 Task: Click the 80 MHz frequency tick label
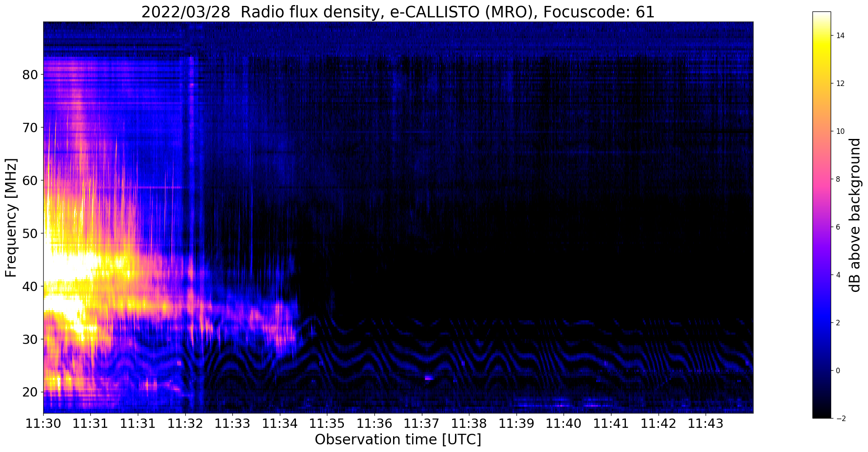[x=30, y=75]
